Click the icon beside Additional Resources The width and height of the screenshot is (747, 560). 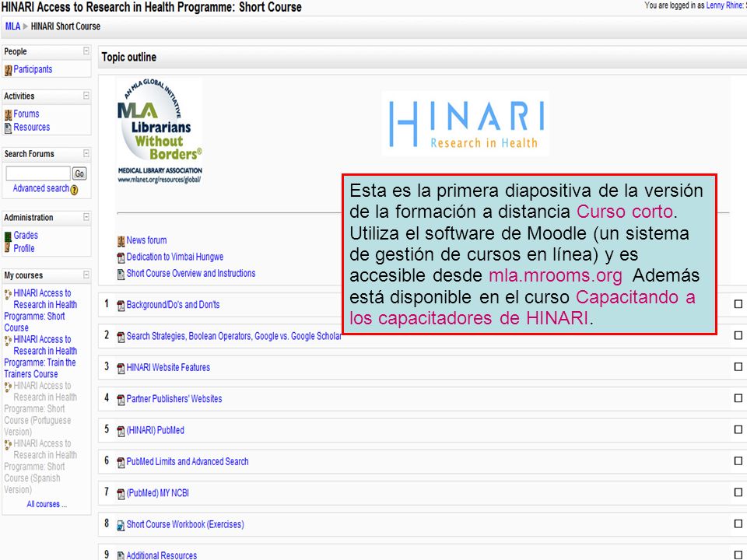point(121,555)
